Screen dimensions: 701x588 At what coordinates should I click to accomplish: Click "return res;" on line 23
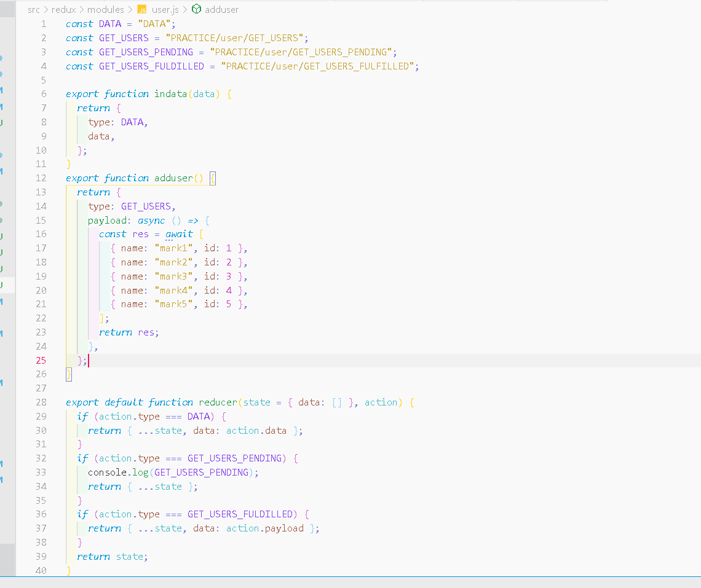point(129,332)
